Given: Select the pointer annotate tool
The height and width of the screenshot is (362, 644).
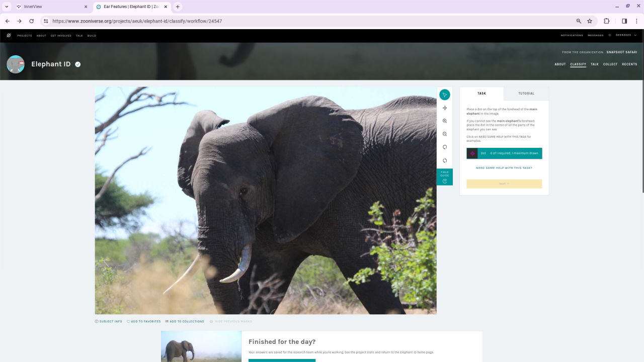Looking at the screenshot, I should point(445,95).
